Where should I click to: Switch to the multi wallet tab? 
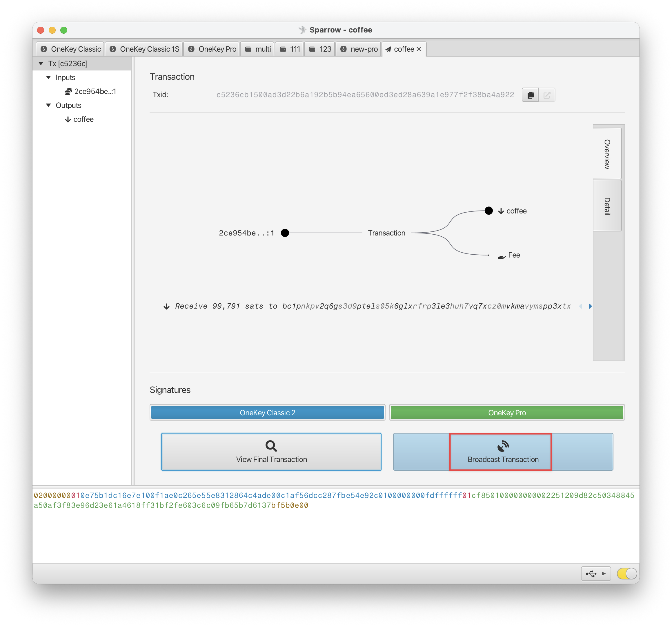pyautogui.click(x=257, y=49)
